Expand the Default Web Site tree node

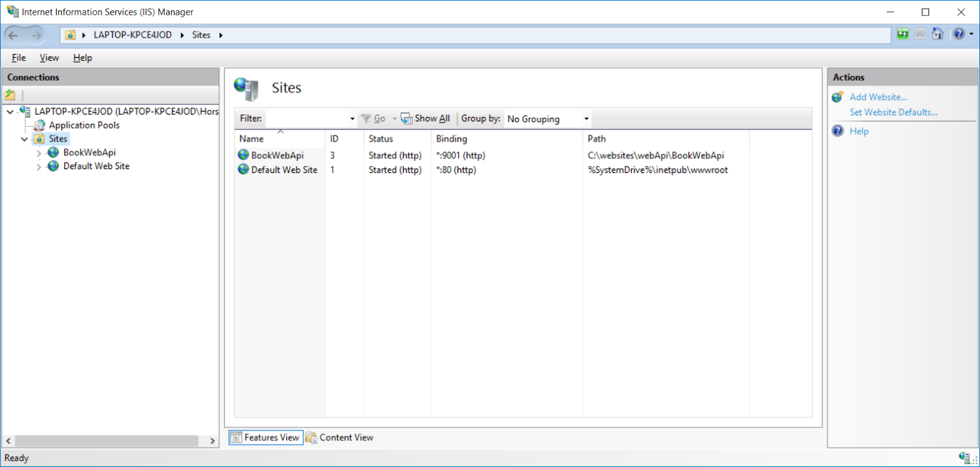coord(39,167)
